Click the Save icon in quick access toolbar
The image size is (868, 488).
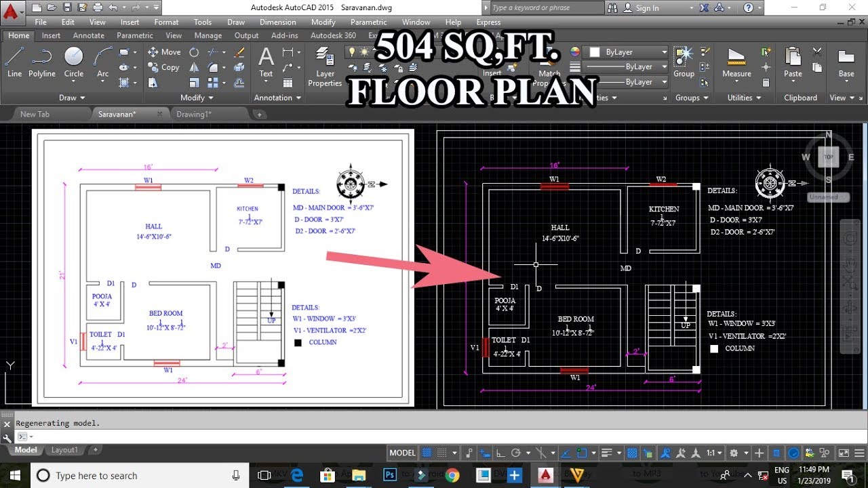[67, 8]
